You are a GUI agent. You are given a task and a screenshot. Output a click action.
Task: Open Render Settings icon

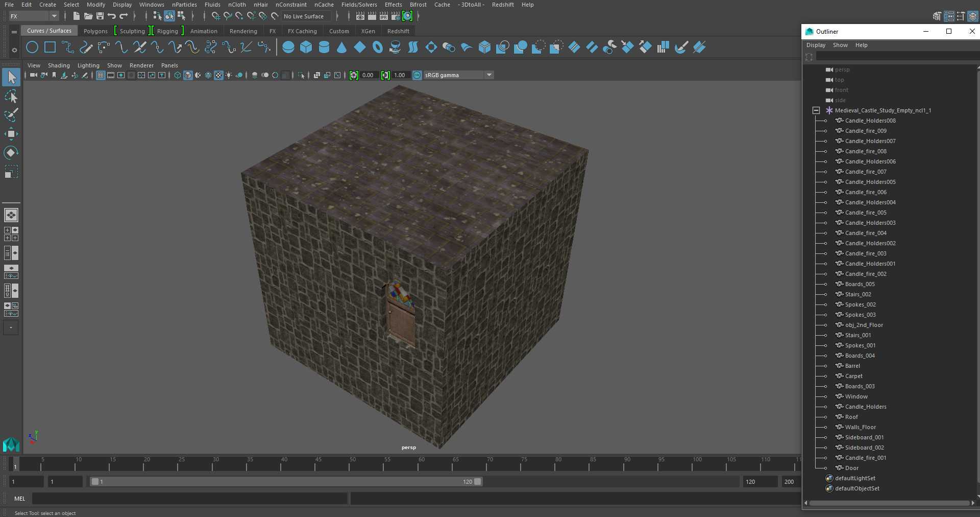tap(396, 16)
